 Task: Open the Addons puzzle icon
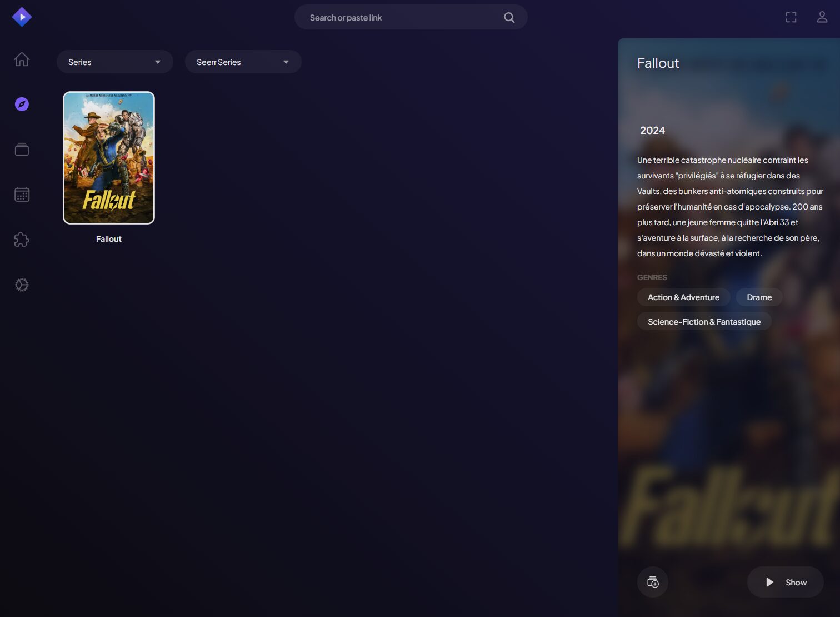pyautogui.click(x=22, y=240)
